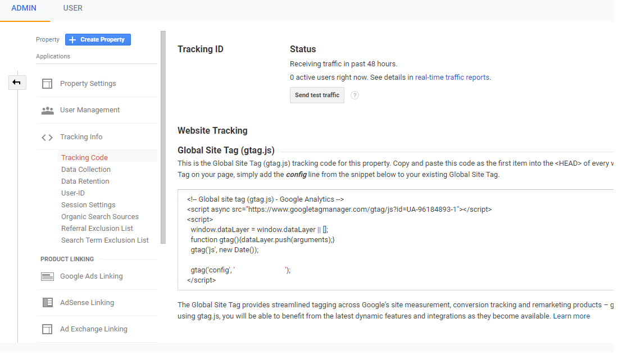Switch to the ADMIN tab
The height and width of the screenshot is (364, 618).
pyautogui.click(x=24, y=8)
